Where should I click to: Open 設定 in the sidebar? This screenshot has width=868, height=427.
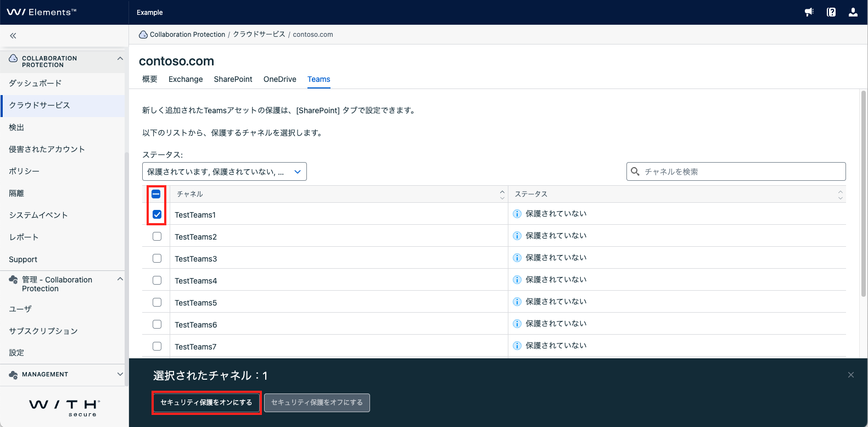(x=63, y=353)
